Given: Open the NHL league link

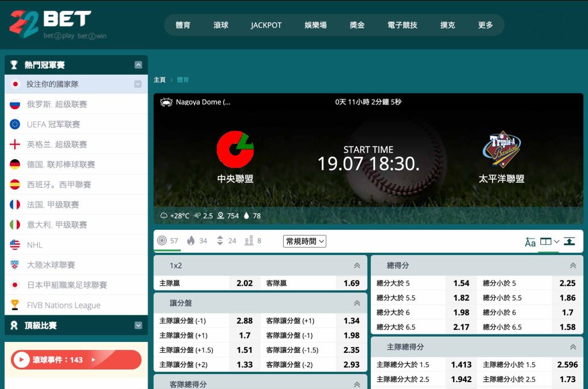Looking at the screenshot, I should click(34, 245).
